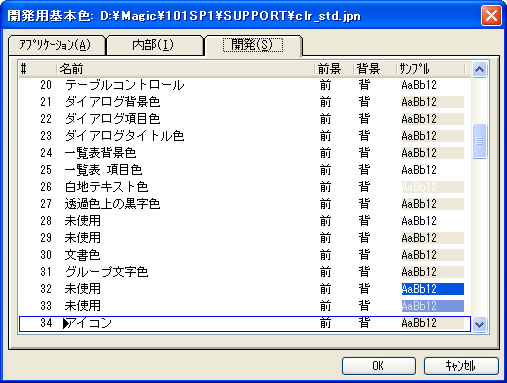Viewport: 507px width, 383px height.
Task: Click 前 foreground cell of ダイアログタイトル色
Action: (x=326, y=136)
